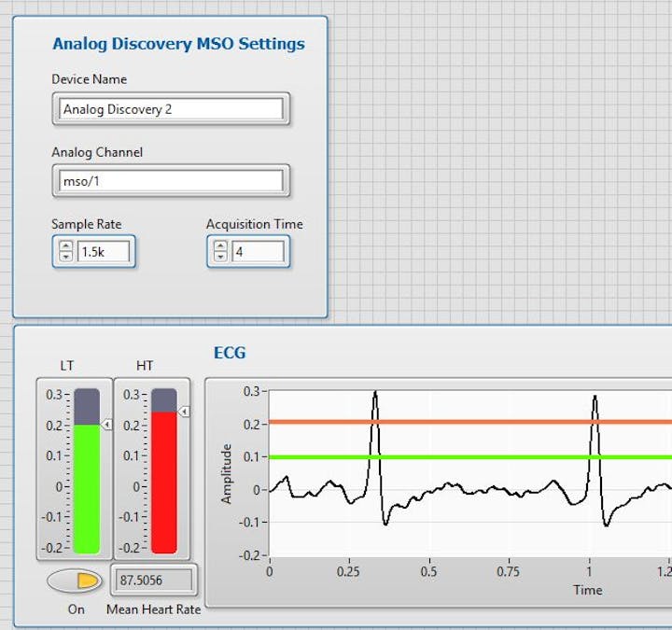Screen dimensions: 672x630
Task: Click the LT slider handle
Action: tap(106, 425)
